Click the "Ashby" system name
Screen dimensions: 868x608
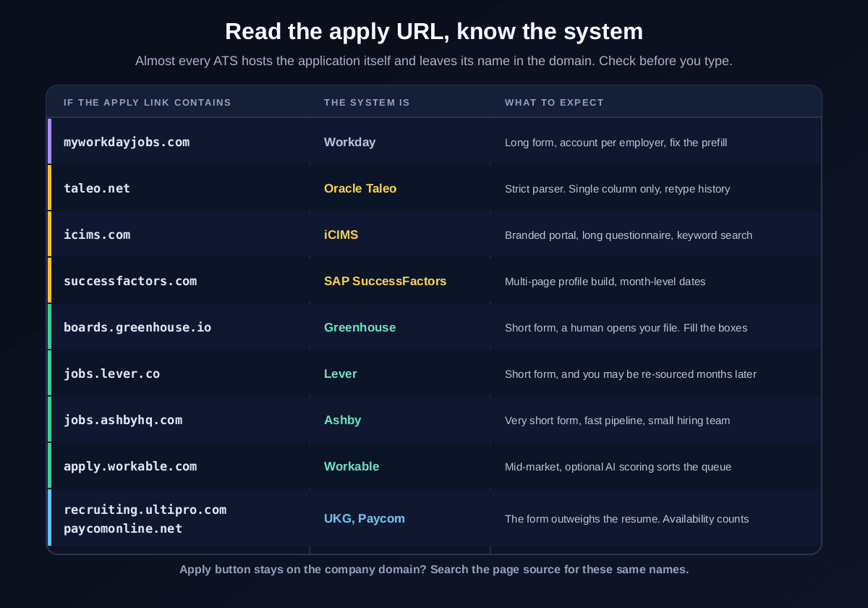click(342, 420)
